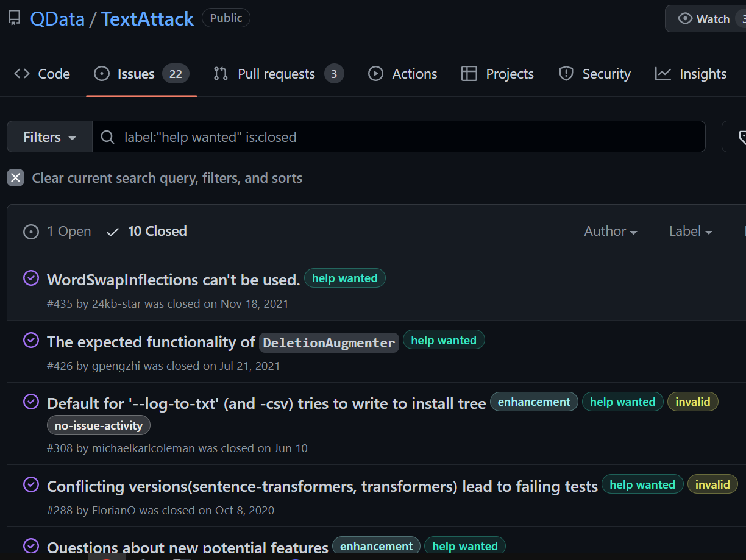Open the Conflicting versions issue
The height and width of the screenshot is (560, 746).
click(322, 486)
